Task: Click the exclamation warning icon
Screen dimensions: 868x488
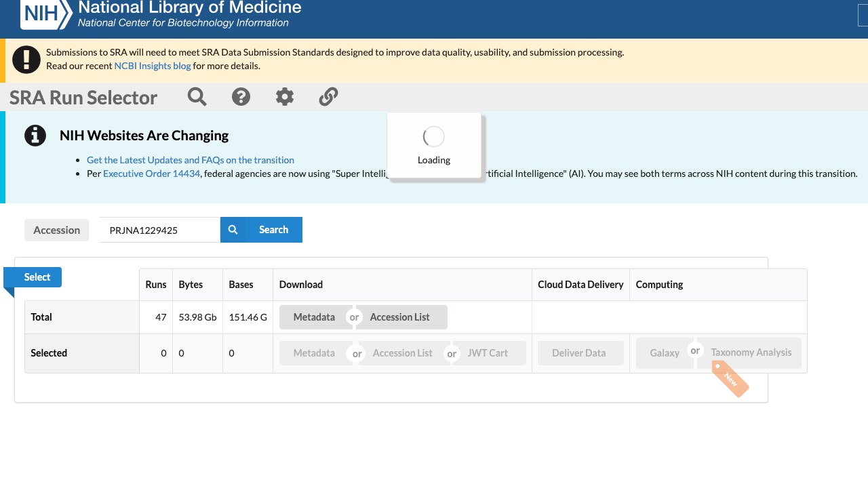Action: coord(26,59)
